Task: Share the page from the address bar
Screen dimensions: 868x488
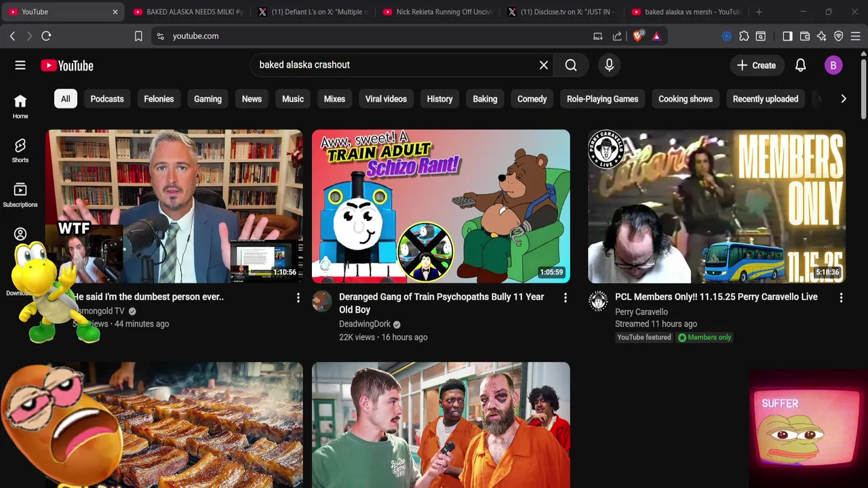Action: pos(616,36)
